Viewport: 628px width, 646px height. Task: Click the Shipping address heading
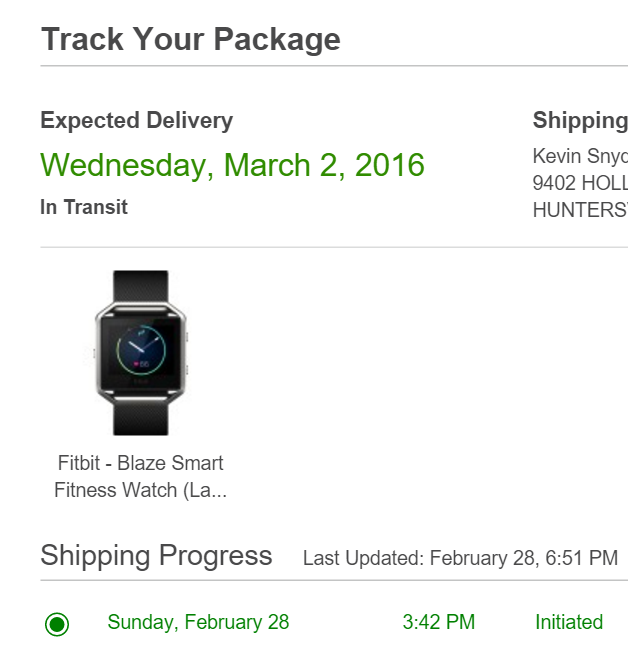point(580,121)
